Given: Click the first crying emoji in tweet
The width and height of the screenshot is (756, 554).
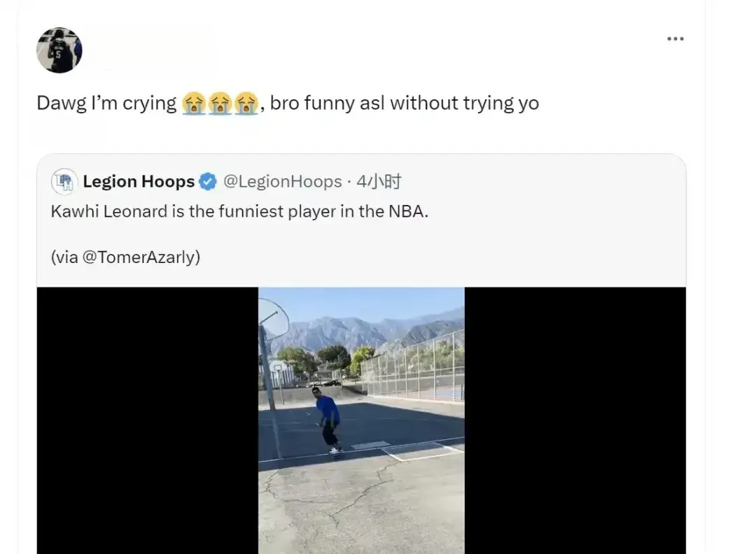Looking at the screenshot, I should pyautogui.click(x=194, y=103).
